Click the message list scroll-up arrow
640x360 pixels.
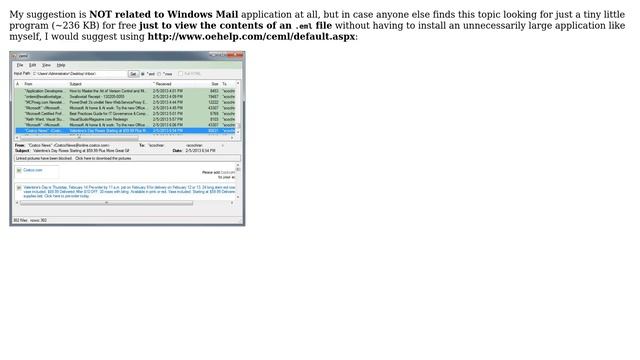[x=238, y=83]
